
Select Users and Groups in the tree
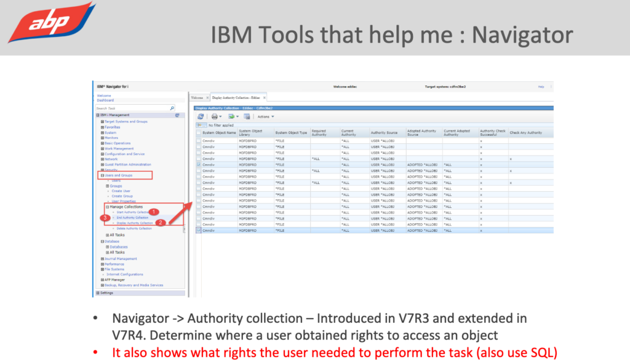coord(119,176)
